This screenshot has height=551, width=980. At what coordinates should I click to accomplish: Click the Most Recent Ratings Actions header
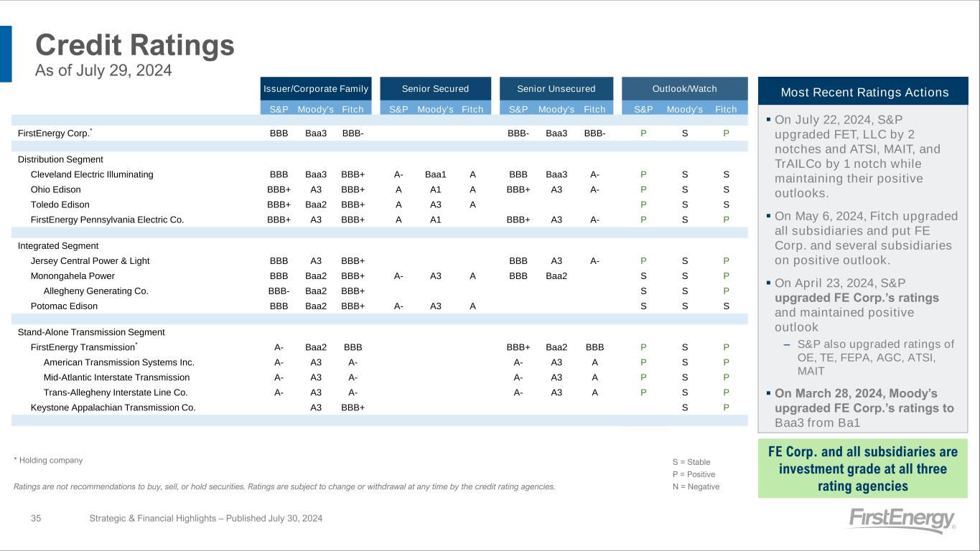863,92
